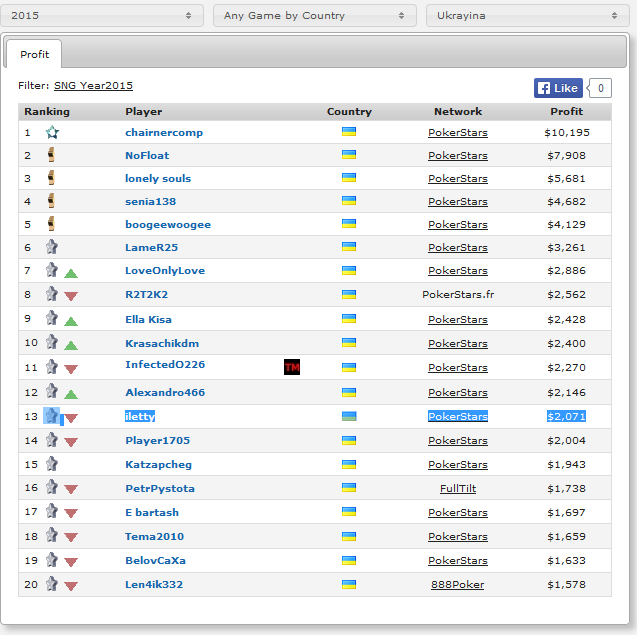Click the green up arrow in Krasachikdm row
637x635 pixels.
click(x=71, y=345)
